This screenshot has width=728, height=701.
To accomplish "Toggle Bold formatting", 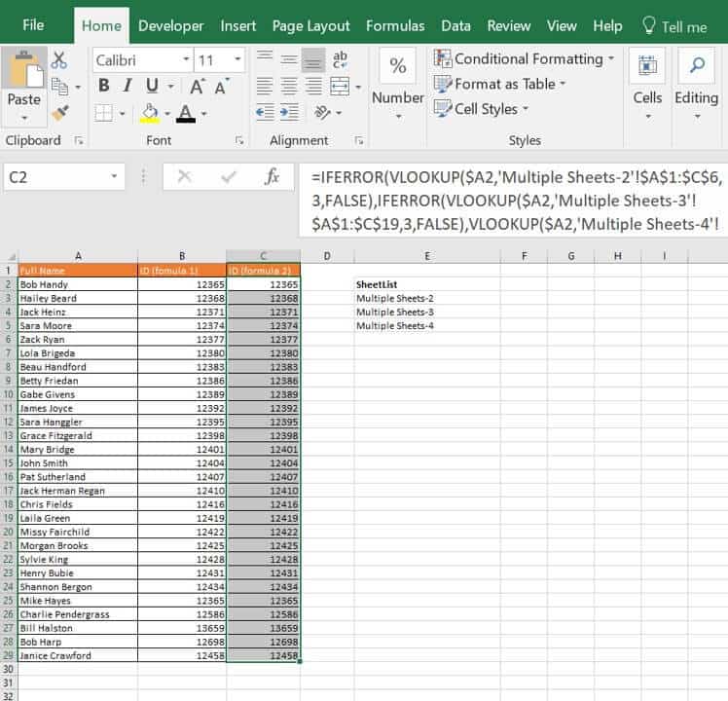I will coord(104,87).
